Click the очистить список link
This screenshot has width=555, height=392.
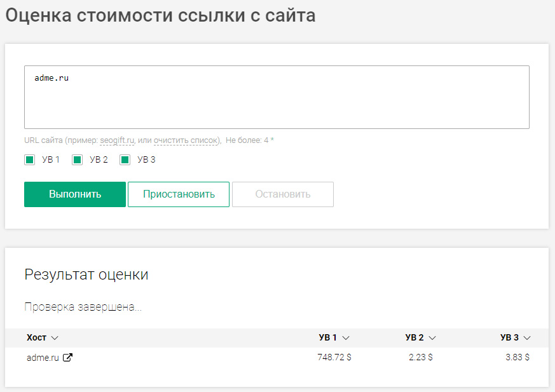click(185, 140)
